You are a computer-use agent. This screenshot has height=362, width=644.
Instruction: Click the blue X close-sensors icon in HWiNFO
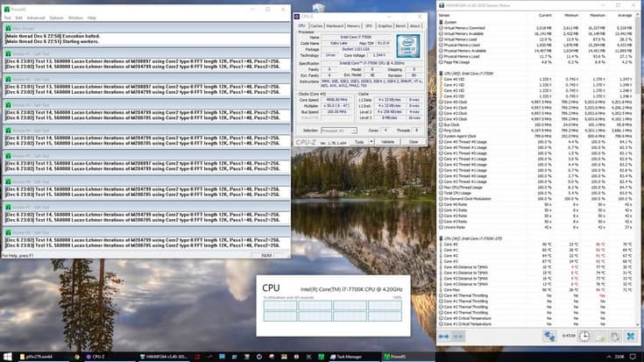click(631, 337)
